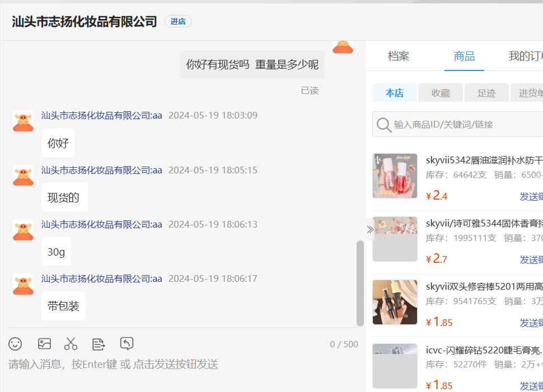The height and width of the screenshot is (392, 543).
Task: Focus the chat message input box
Action: pyautogui.click(x=179, y=365)
